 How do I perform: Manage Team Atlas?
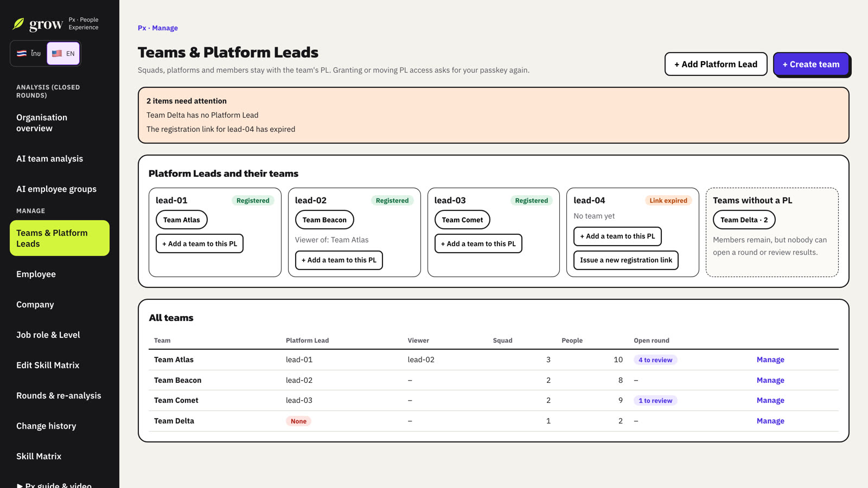coord(770,360)
